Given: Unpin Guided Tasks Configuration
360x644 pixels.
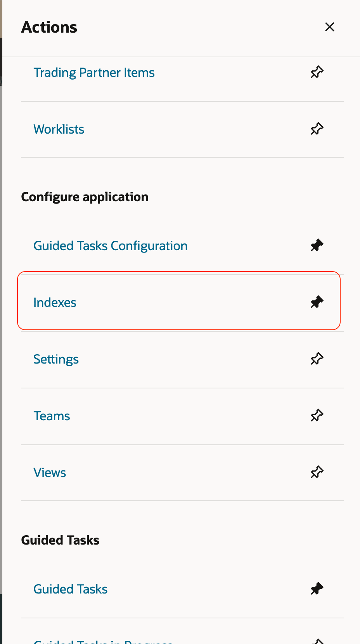Looking at the screenshot, I should coord(316,245).
